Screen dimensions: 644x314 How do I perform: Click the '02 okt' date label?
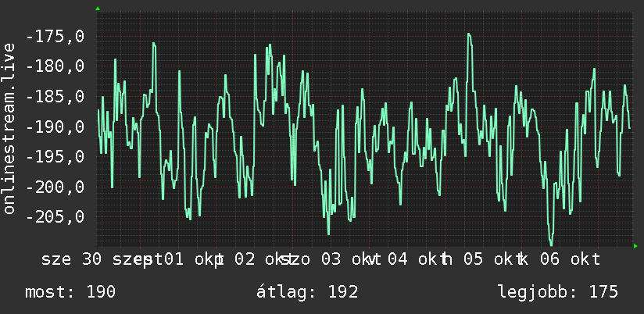(x=263, y=259)
